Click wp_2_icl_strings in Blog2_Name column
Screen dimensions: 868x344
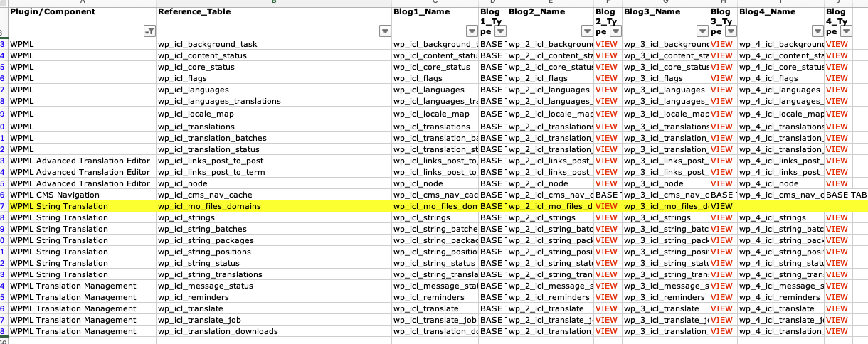pos(543,217)
